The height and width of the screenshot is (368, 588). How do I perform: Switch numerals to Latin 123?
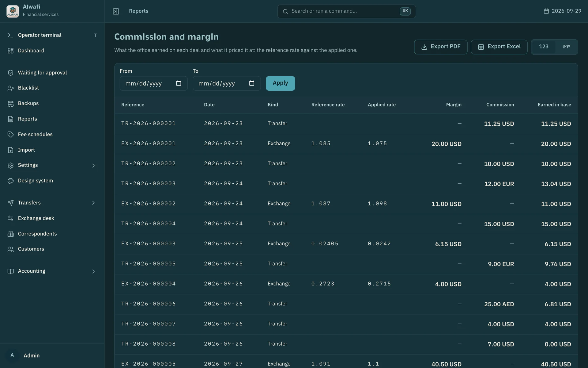[x=544, y=47]
